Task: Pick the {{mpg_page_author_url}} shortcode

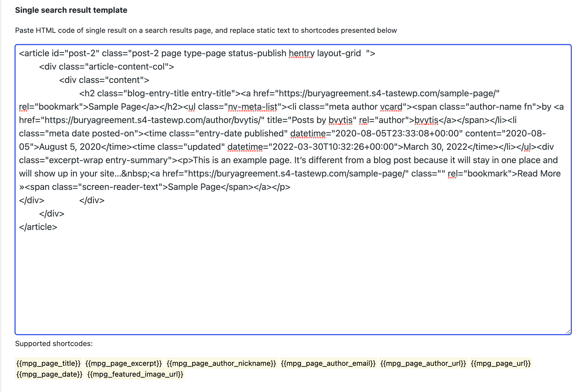Action: tap(423, 363)
